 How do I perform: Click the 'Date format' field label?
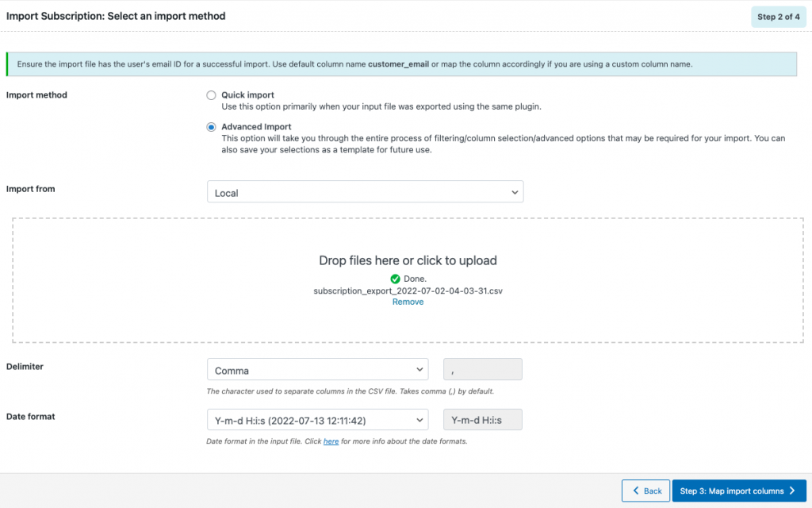pyautogui.click(x=31, y=416)
